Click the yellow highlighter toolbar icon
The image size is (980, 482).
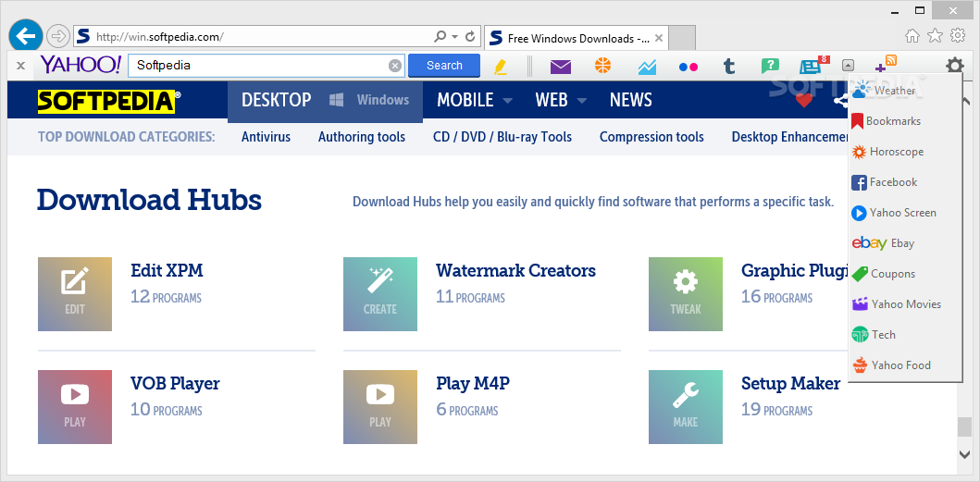click(x=501, y=66)
